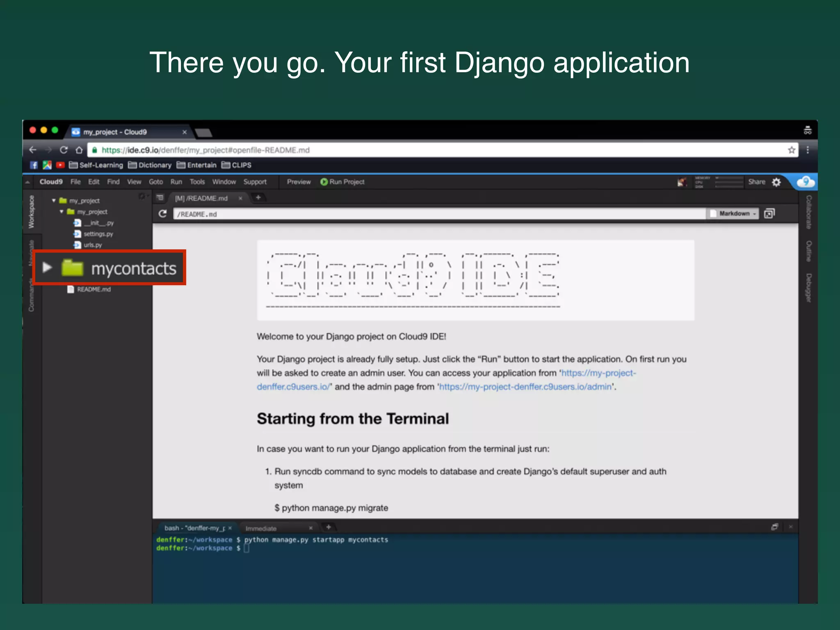Add new editor tab with plus
This screenshot has width=840, height=630.
pos(258,198)
